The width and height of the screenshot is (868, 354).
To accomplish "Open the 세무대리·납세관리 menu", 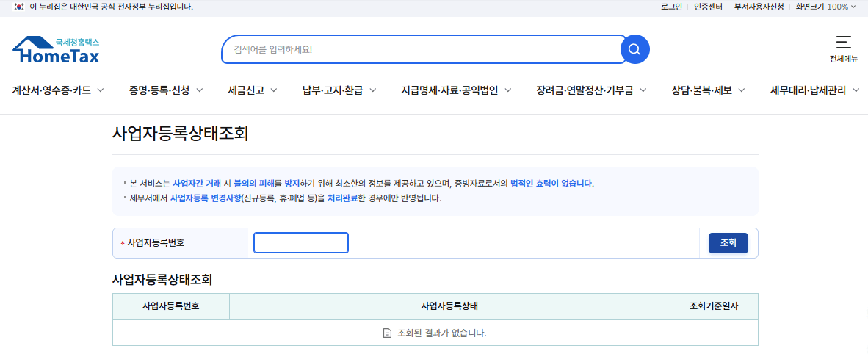I will (809, 90).
